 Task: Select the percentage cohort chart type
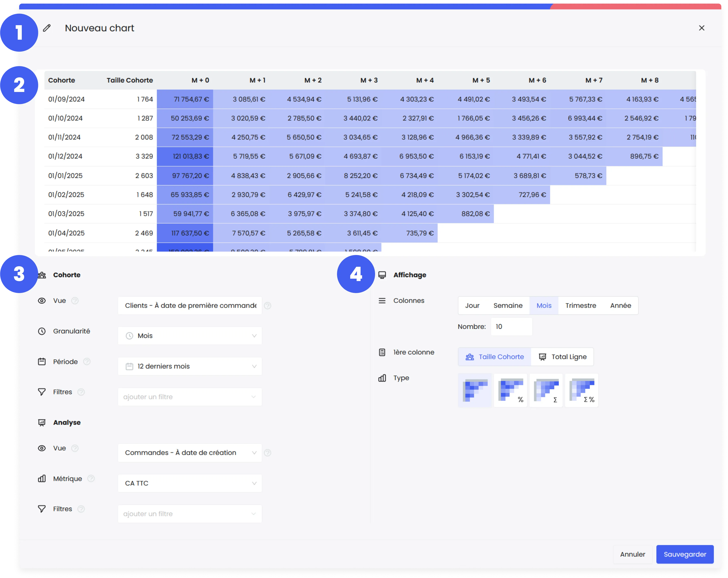(510, 390)
